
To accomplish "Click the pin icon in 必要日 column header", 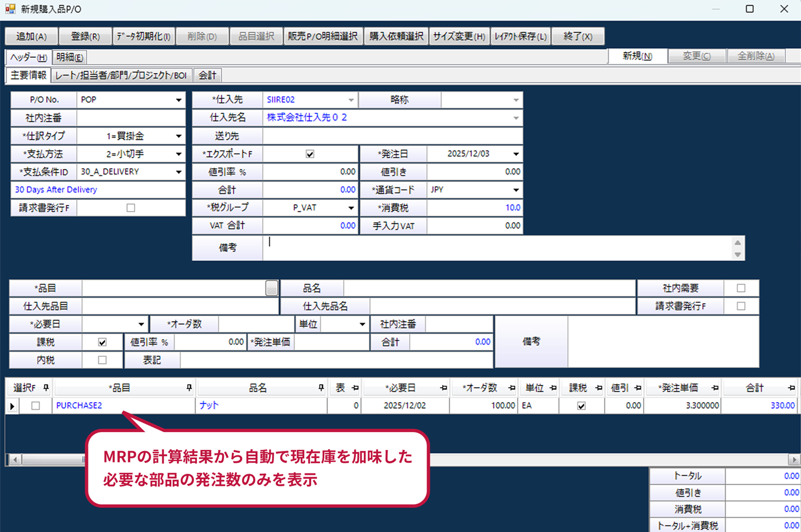I will (443, 388).
